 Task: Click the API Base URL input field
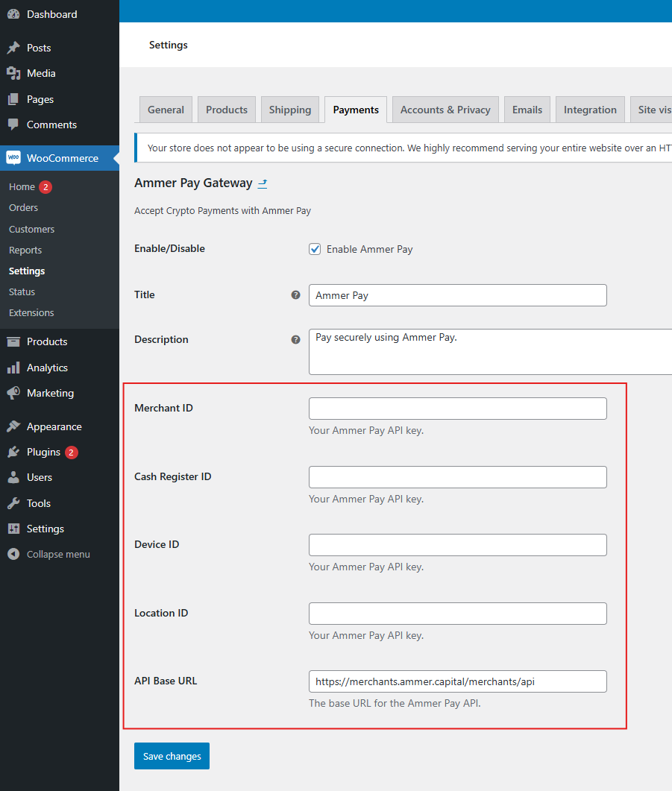[458, 681]
